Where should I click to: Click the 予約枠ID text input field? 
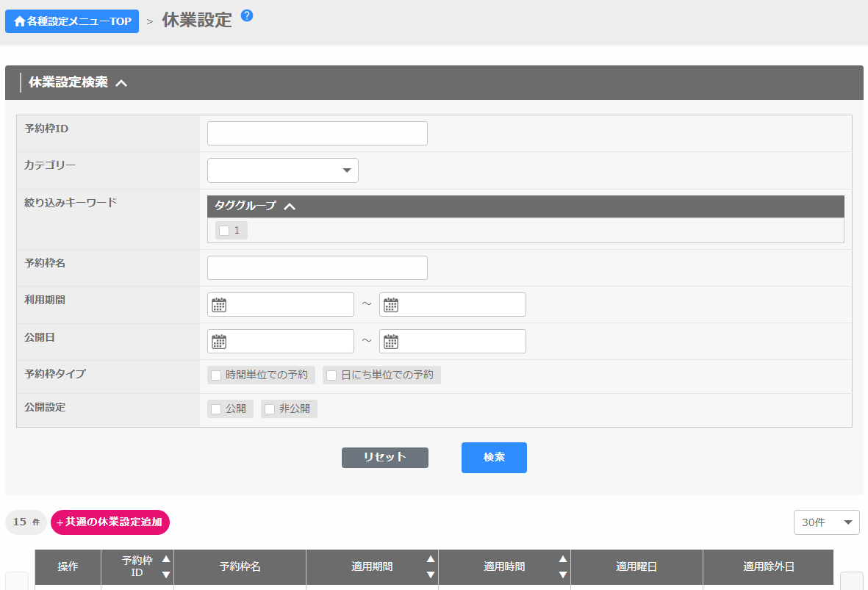[x=318, y=134]
